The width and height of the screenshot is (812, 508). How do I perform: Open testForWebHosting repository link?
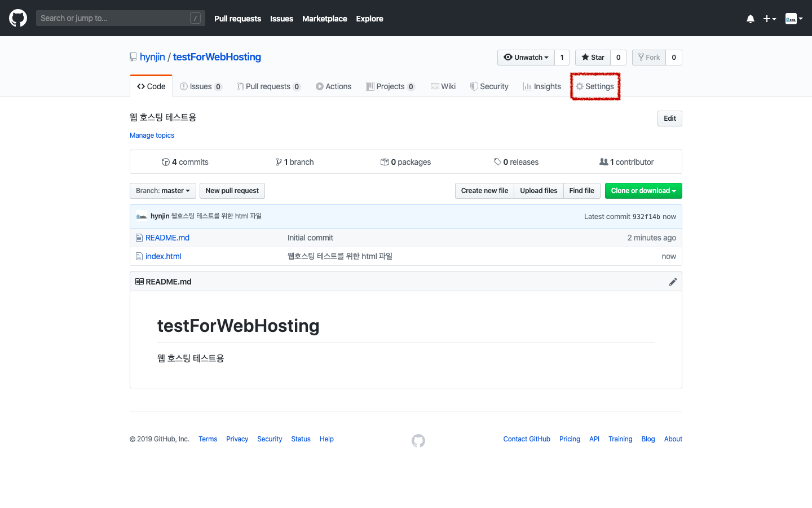(217, 57)
